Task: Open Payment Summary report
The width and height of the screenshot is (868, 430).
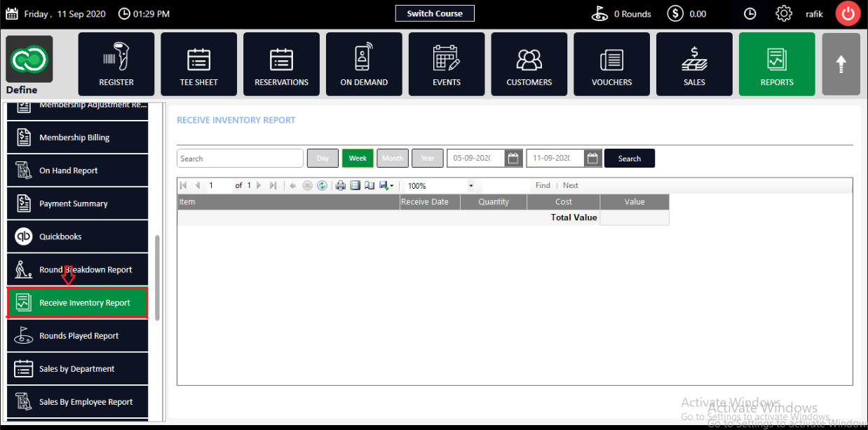Action: [78, 203]
